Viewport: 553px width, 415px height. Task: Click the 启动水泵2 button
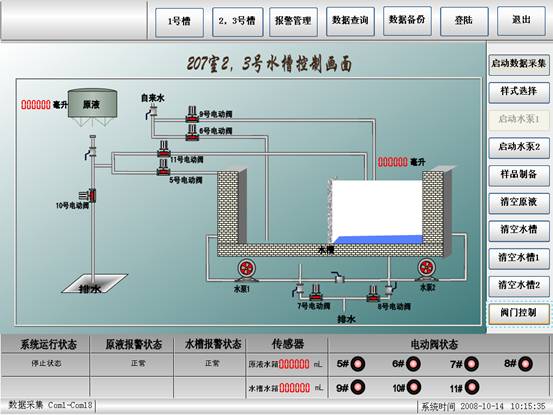[519, 147]
